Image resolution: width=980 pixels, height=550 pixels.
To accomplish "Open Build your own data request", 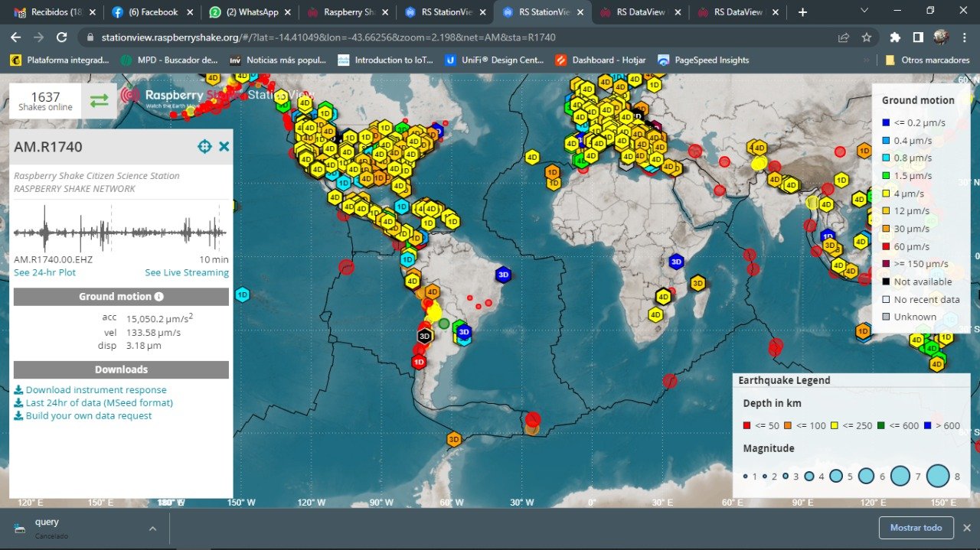I will coord(83,416).
